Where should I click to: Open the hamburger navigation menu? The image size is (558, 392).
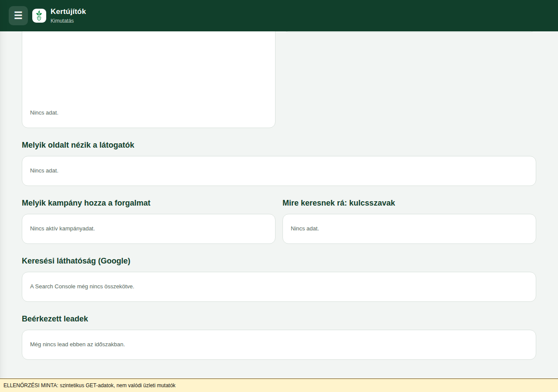pyautogui.click(x=18, y=16)
